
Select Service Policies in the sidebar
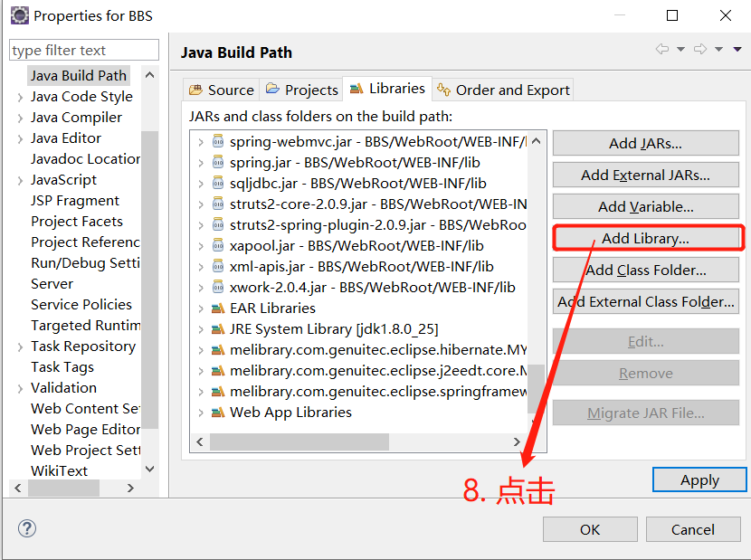pyautogui.click(x=81, y=304)
